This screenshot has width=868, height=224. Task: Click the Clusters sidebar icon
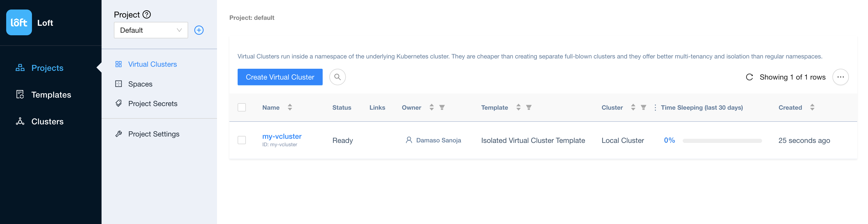pyautogui.click(x=20, y=121)
